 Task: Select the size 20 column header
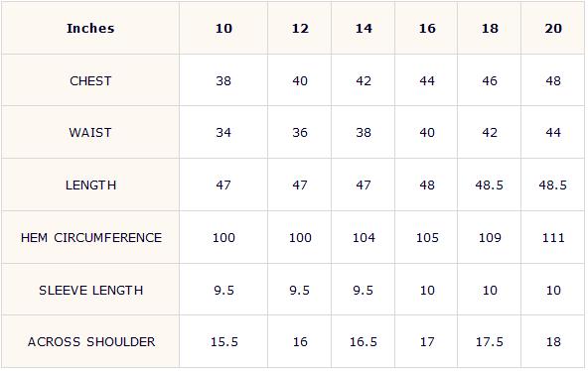[553, 29]
